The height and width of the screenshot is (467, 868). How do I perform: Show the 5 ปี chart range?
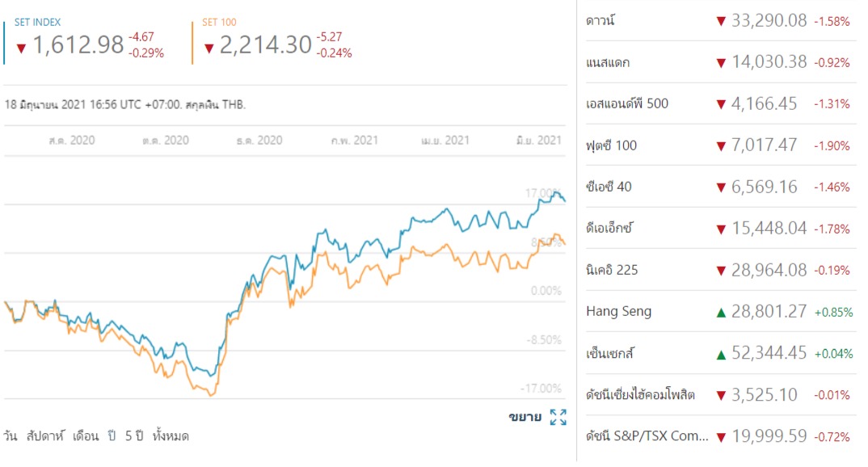(x=133, y=436)
